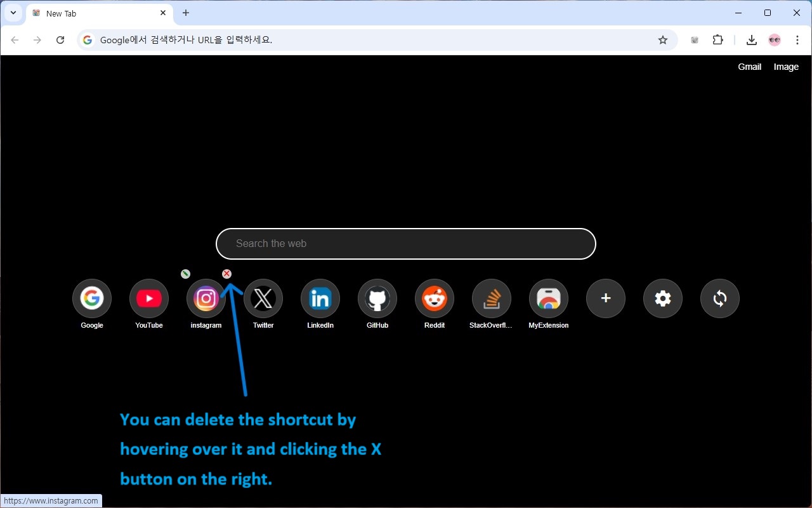This screenshot has height=508, width=812.
Task: Select the New Tab tab
Action: pos(98,13)
